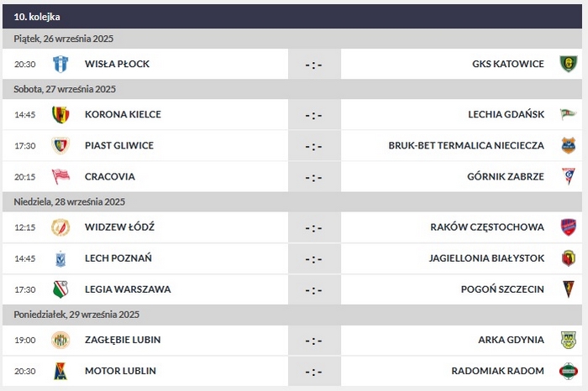Click the Jagiellonia Białystok club crest
This screenshot has height=391, width=588.
click(568, 258)
